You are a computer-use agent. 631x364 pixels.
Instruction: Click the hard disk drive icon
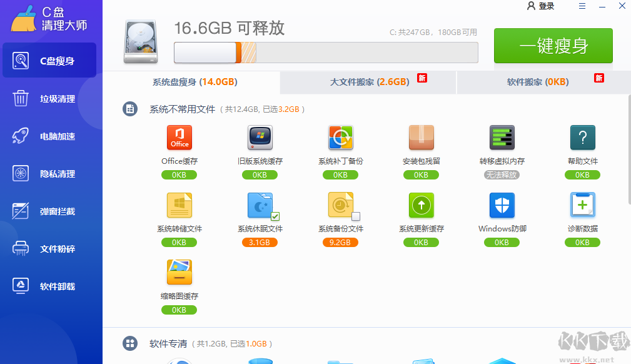point(141,41)
